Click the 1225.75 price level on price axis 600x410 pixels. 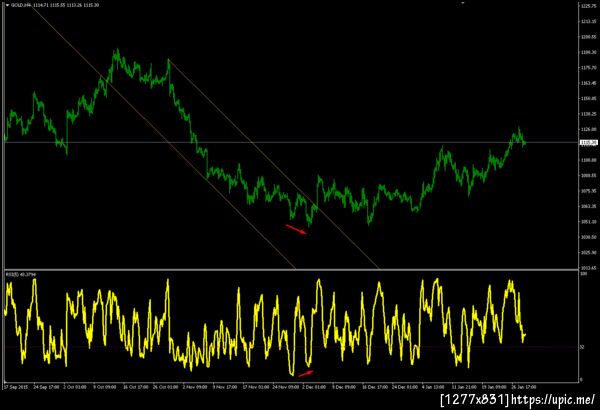click(589, 6)
